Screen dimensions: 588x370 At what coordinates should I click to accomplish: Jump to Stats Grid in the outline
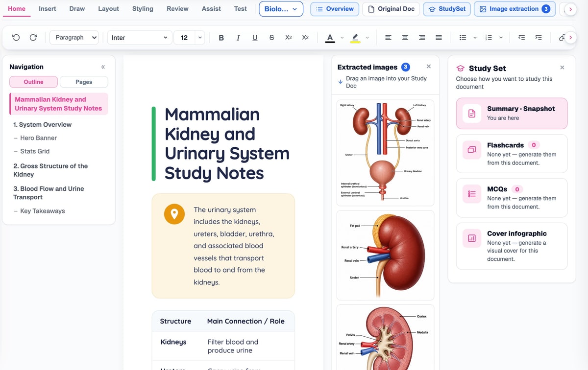coord(35,151)
